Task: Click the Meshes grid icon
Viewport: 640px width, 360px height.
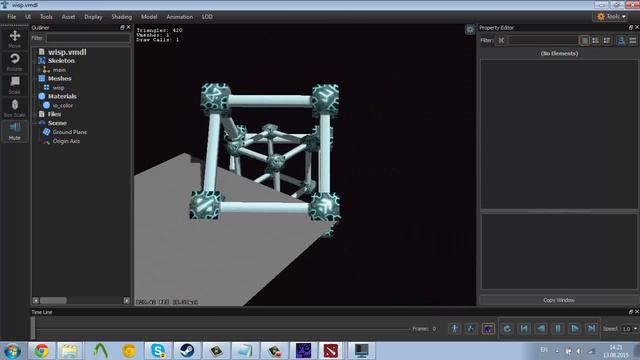Action: click(42, 78)
